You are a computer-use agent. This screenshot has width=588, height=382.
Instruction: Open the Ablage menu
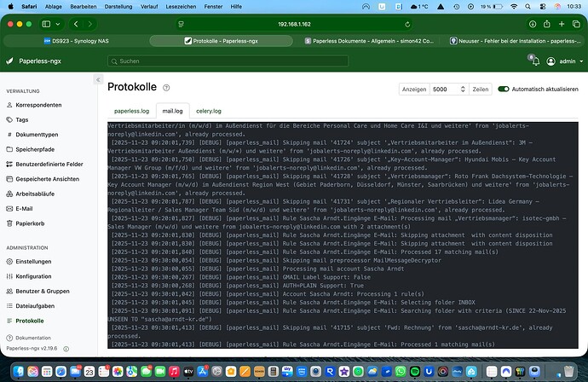tap(53, 6)
